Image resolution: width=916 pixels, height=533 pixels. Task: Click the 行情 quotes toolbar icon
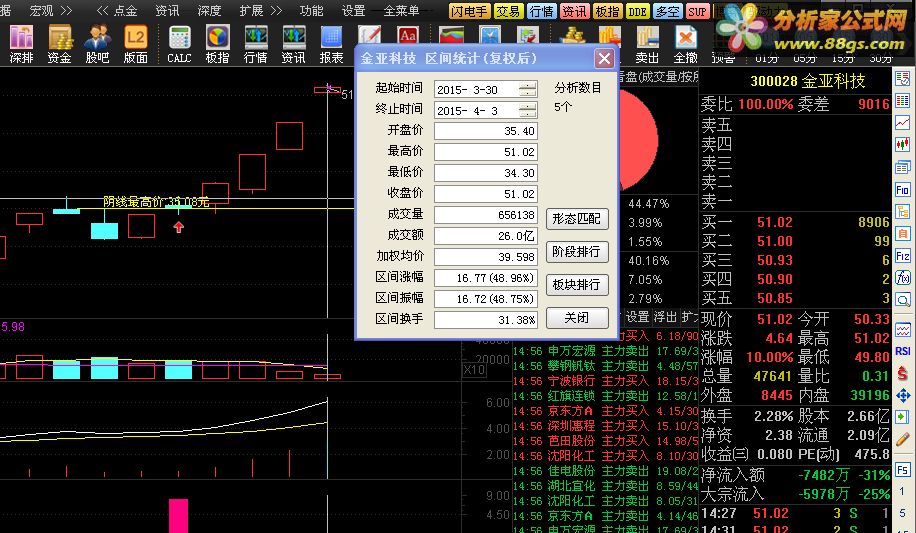click(x=255, y=44)
